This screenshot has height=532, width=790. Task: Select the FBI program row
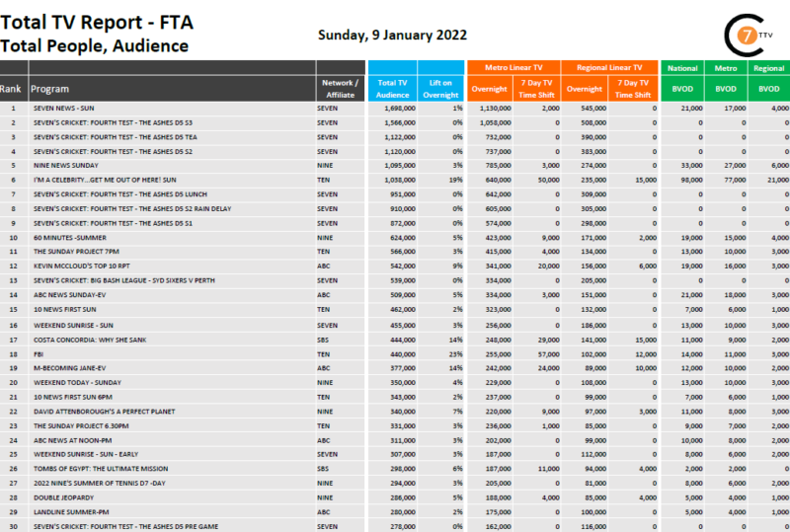point(39,353)
